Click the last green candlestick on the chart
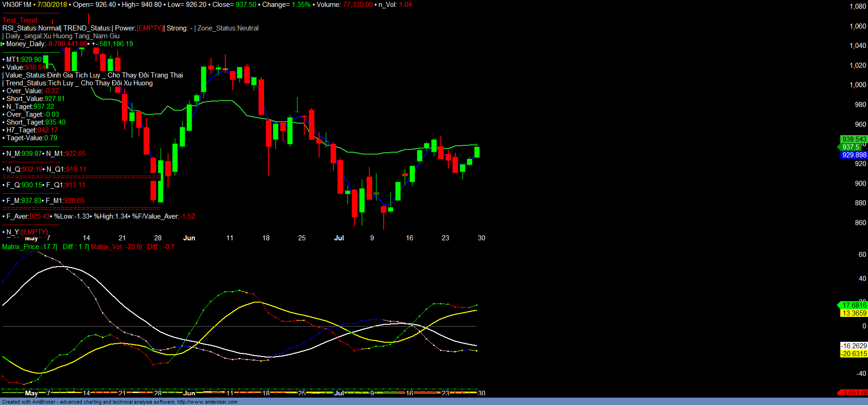The image size is (868, 405). point(476,152)
